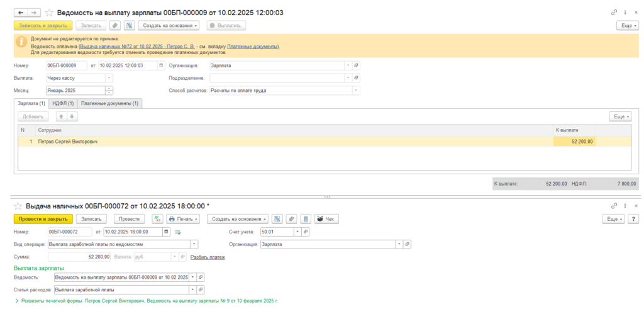Screen dimensions: 644x309
Task: Open attached files paperclip in Выдача наличных toolbar
Action: point(291,219)
